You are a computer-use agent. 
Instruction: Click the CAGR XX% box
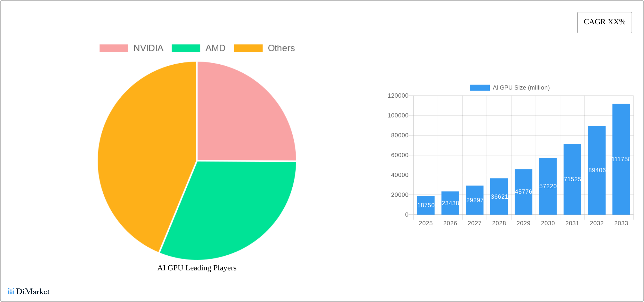[604, 22]
